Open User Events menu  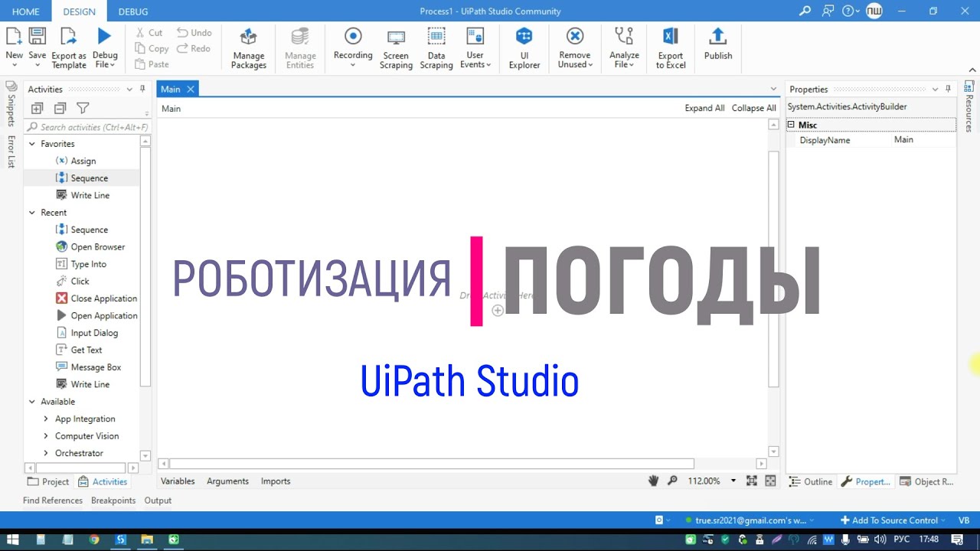(x=475, y=48)
